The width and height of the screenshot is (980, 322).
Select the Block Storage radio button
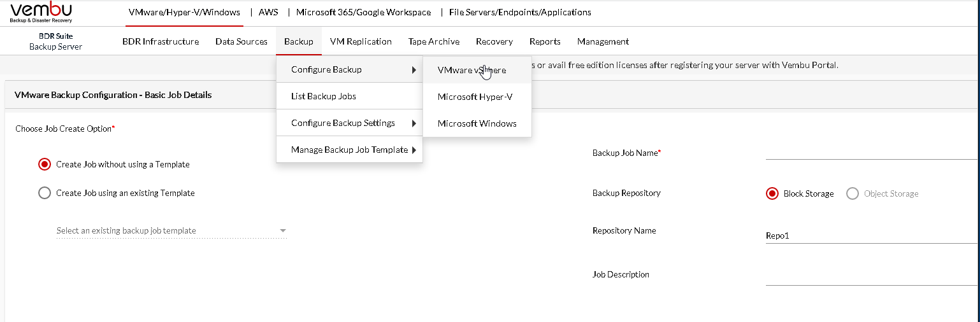(772, 193)
